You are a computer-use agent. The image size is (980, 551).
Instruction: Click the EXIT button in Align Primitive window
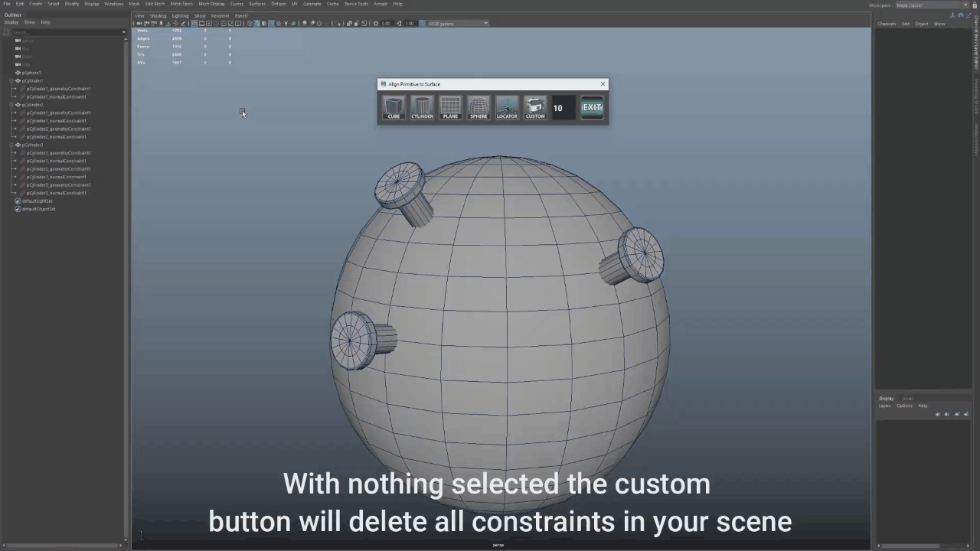pyautogui.click(x=592, y=107)
